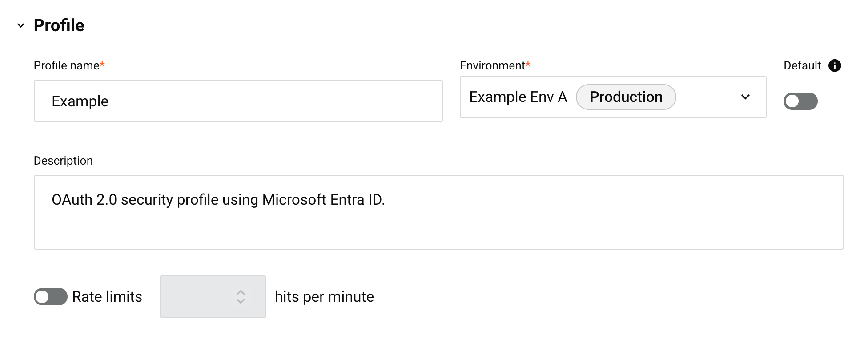Enable the Rate limits toggle
Viewport: 868px width, 340px height.
pos(51,297)
